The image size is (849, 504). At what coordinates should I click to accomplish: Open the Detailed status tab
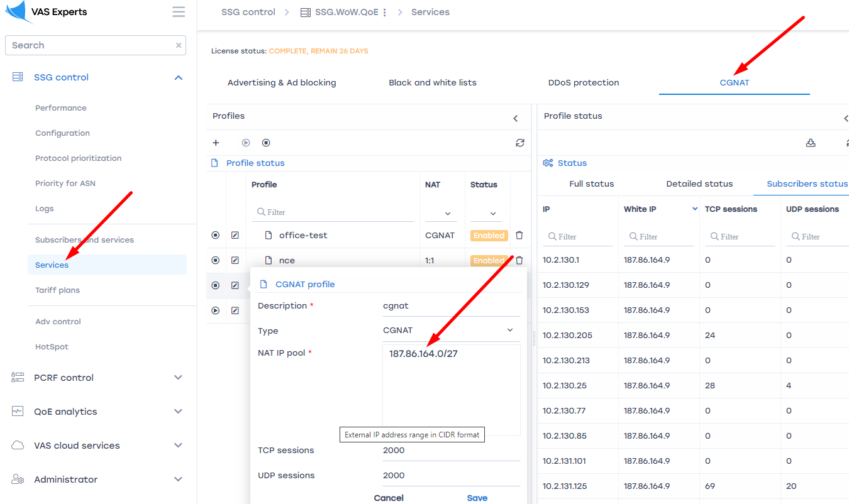click(x=699, y=184)
